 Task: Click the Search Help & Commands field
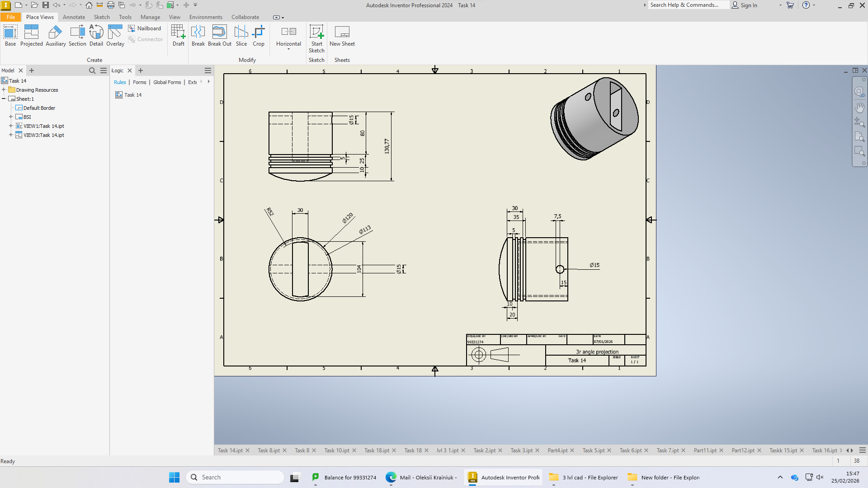688,5
